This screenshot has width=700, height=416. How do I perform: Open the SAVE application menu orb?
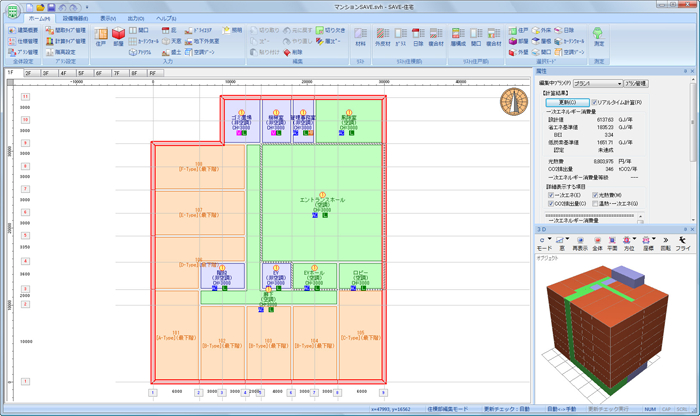tap(14, 11)
